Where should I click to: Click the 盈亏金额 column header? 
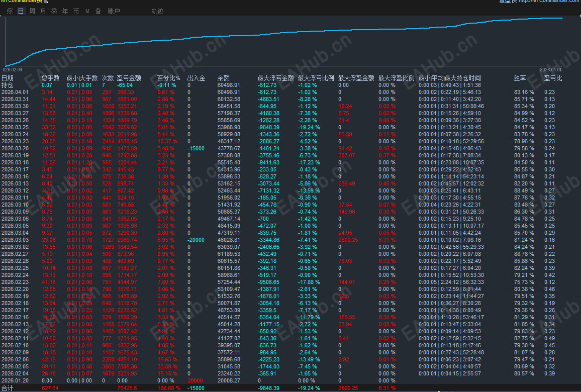129,78
